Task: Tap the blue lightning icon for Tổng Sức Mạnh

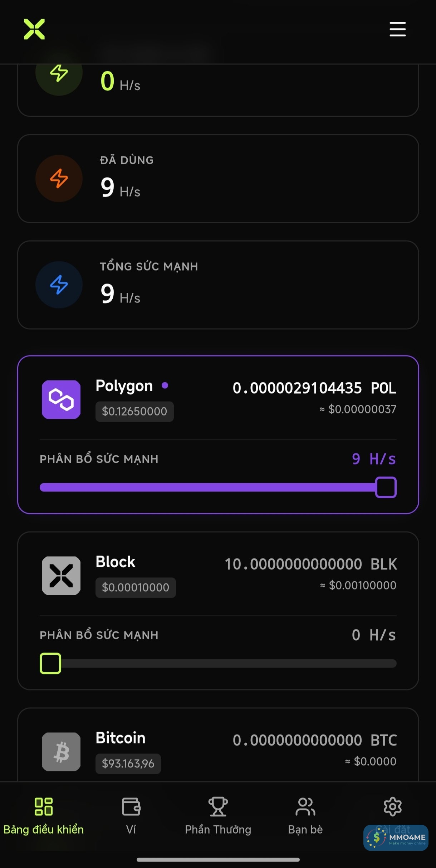Action: 59,285
